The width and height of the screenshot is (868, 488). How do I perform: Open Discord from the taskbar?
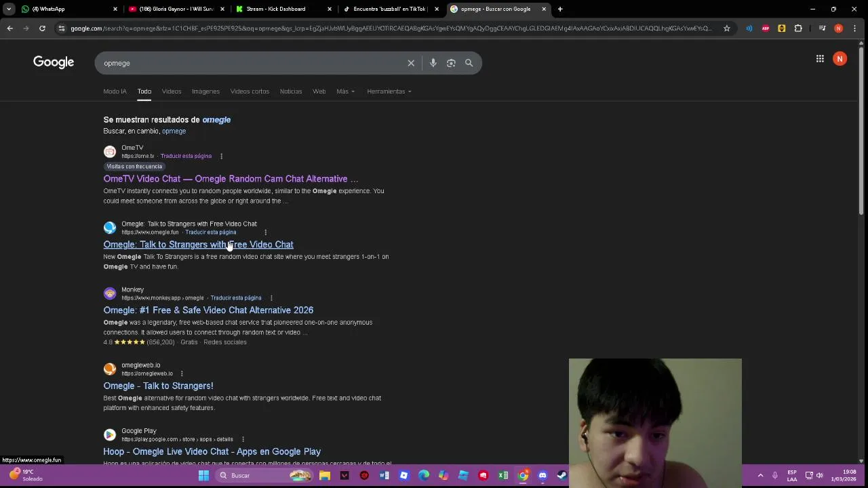pos(542,475)
